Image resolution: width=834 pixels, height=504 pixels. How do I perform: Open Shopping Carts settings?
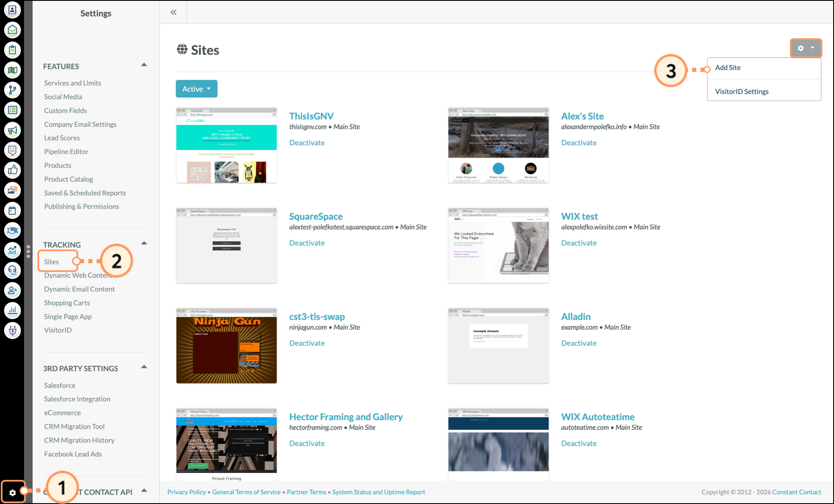[67, 303]
